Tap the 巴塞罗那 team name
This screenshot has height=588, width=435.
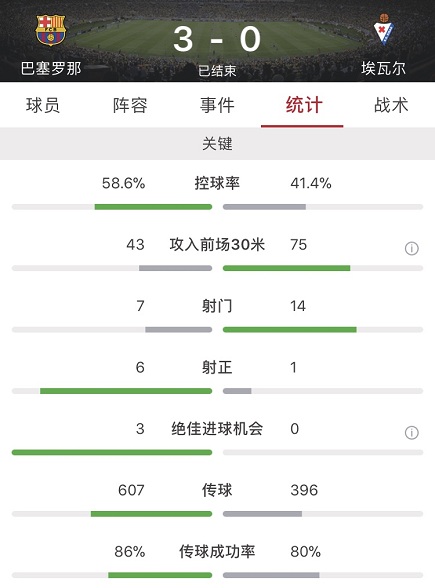click(51, 69)
